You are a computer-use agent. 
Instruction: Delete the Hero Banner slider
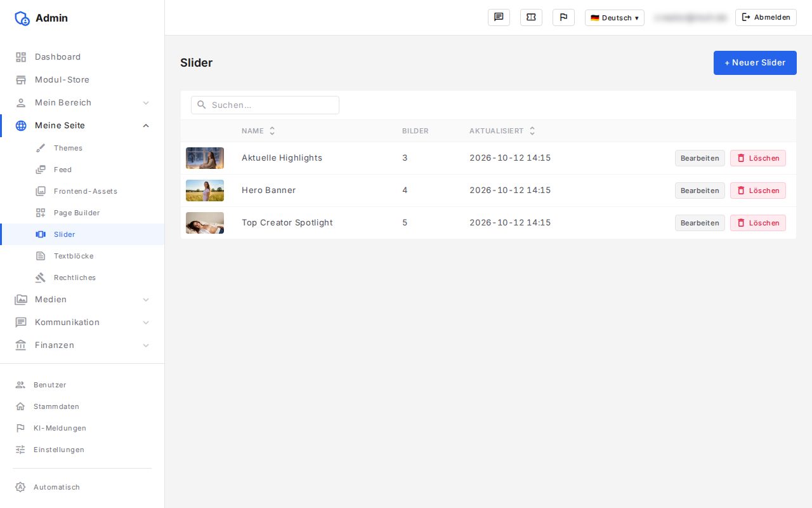point(758,190)
